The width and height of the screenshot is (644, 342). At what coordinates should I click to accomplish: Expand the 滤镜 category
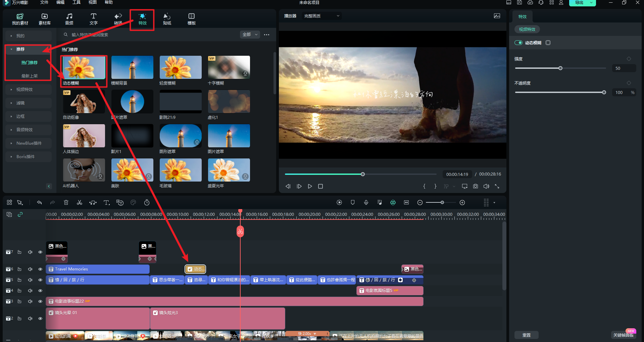click(x=29, y=103)
